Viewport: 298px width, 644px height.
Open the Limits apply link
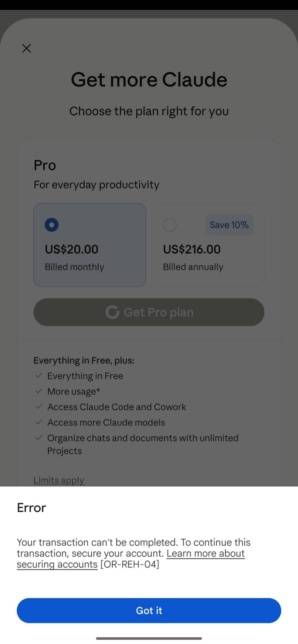point(59,480)
